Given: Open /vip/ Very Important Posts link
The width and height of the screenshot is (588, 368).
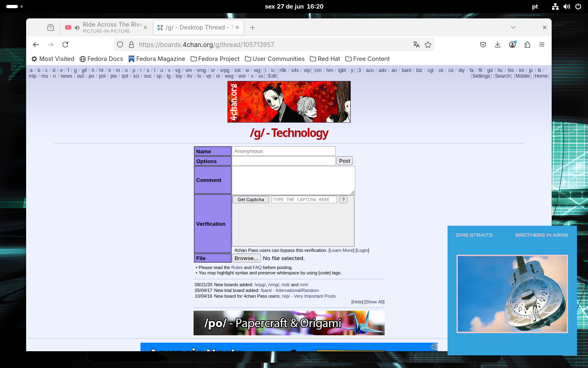Looking at the screenshot, I should tap(309, 296).
